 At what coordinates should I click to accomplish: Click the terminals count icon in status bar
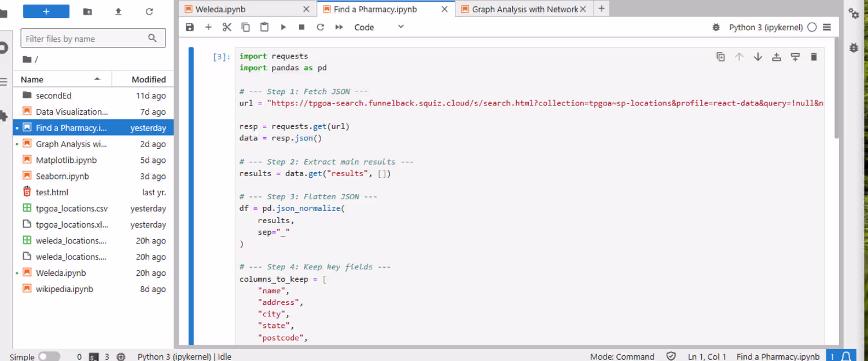tap(94, 357)
